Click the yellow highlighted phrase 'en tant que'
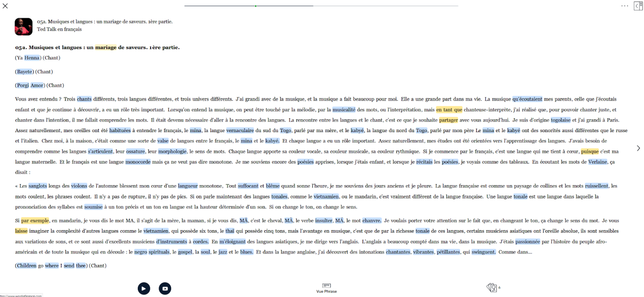The height and width of the screenshot is (297, 644). 449,110
